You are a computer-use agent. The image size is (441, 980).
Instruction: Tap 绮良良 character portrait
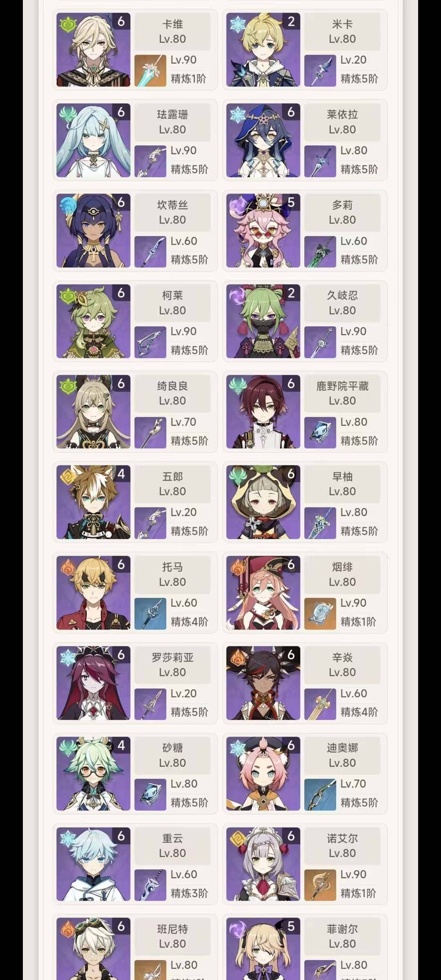94,412
